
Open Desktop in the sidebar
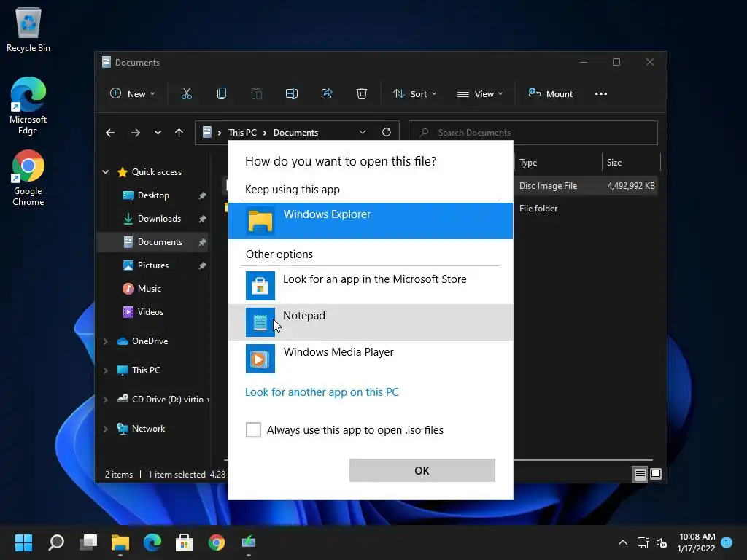153,195
